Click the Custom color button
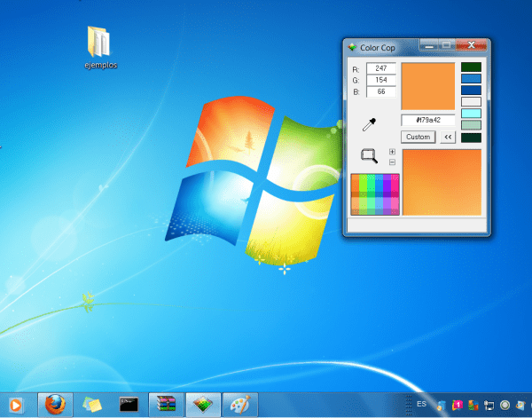532x418 pixels. [x=418, y=137]
